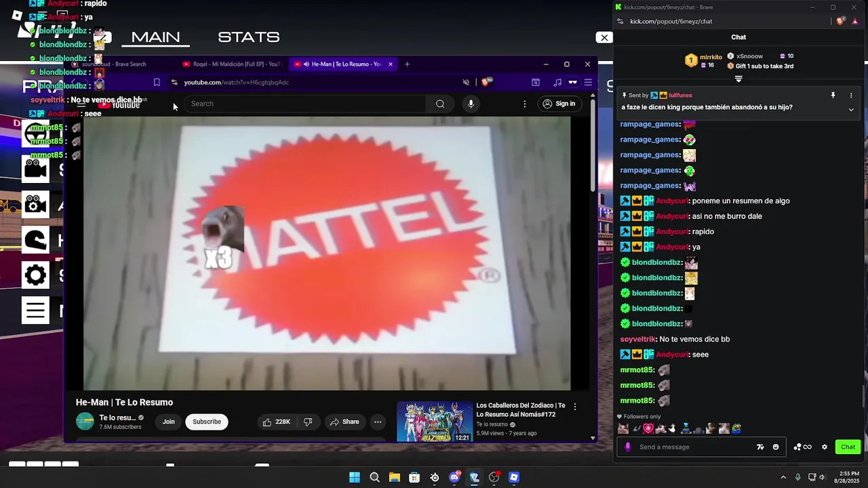868x488 pixels.
Task: Activate YouTube voice search microphone
Action: 471,104
